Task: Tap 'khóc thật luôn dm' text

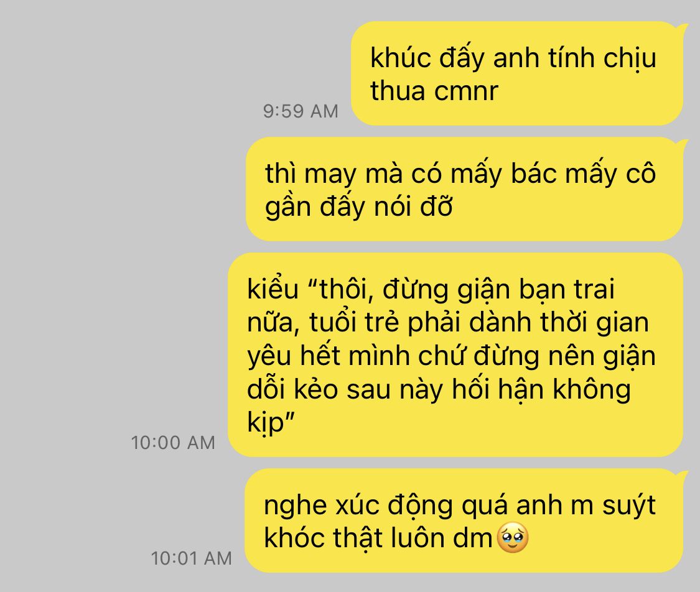Action: tap(378, 537)
